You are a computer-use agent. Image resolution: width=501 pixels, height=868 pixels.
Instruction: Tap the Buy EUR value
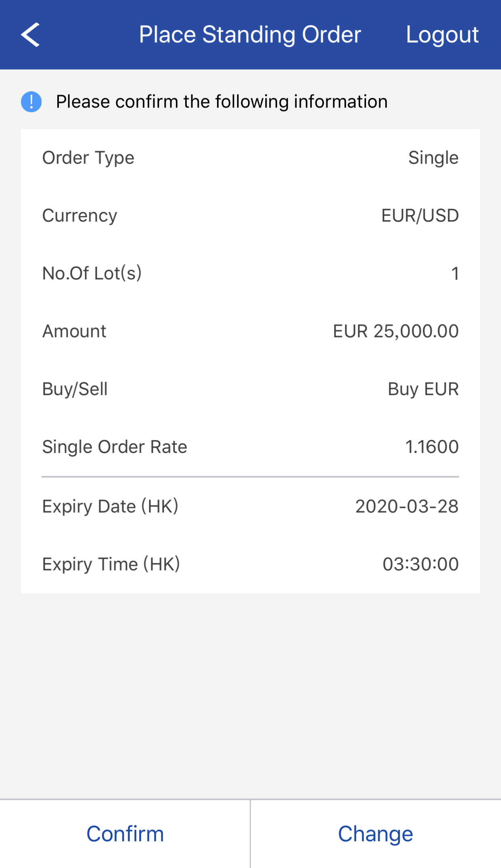point(423,389)
